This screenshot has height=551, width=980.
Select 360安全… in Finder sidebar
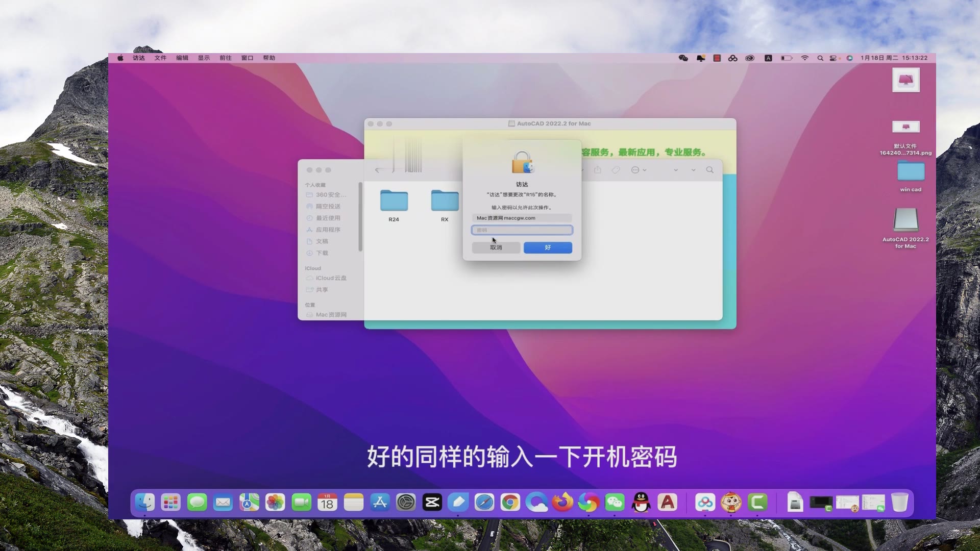pos(326,195)
